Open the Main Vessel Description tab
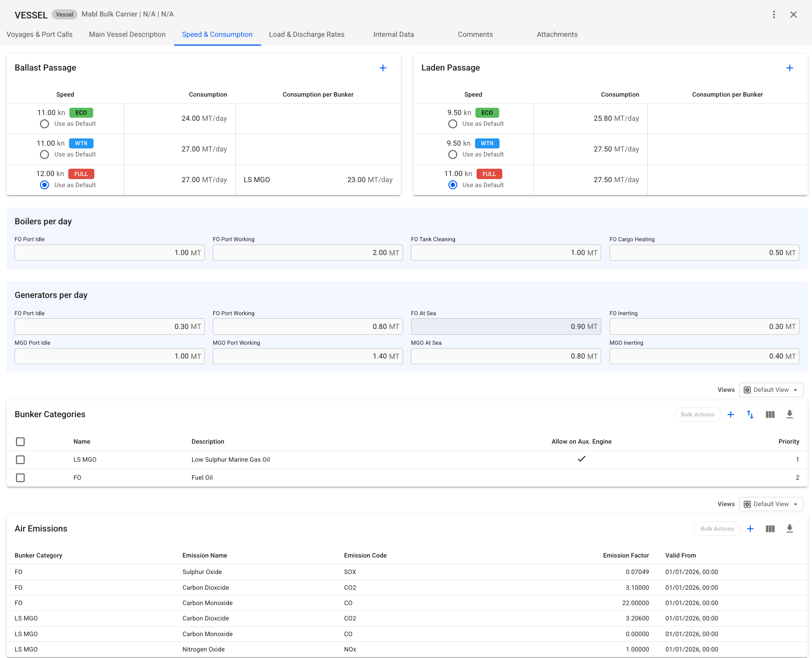The width and height of the screenshot is (812, 658). (x=127, y=35)
